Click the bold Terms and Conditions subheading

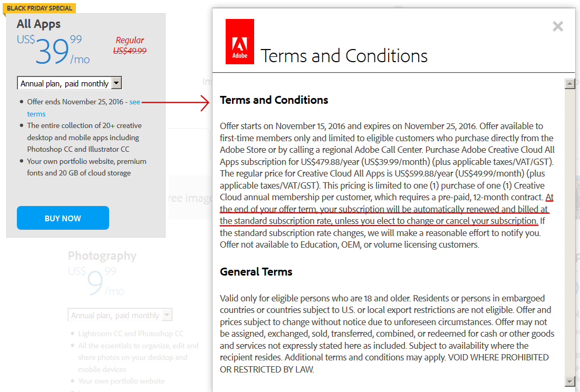point(274,100)
